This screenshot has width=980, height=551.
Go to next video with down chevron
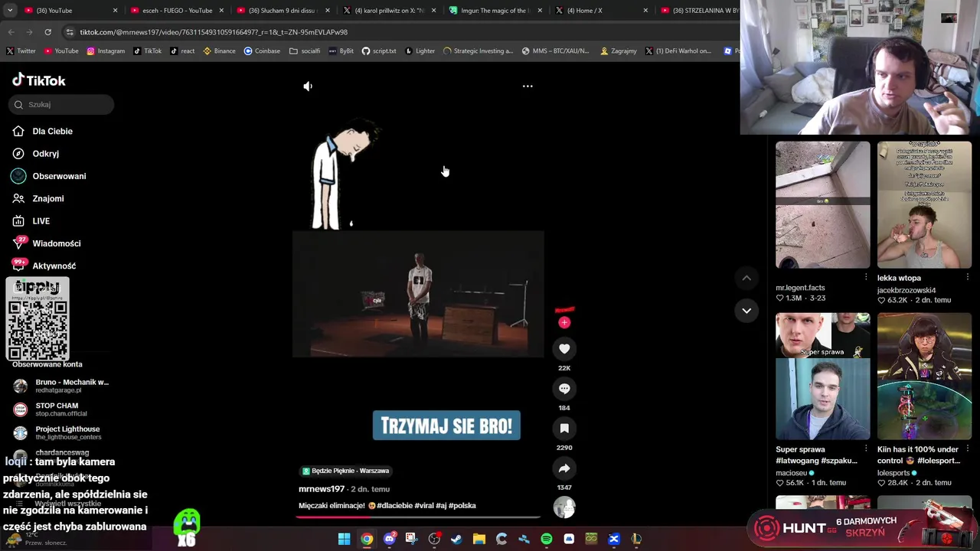[746, 311]
